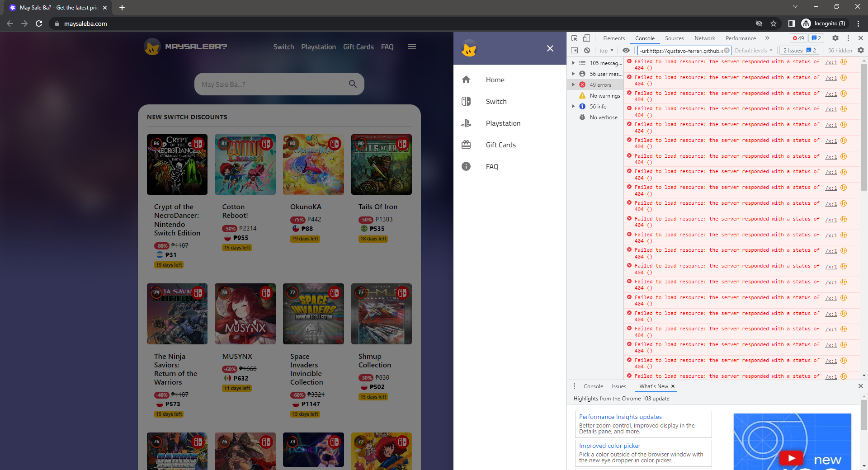
Task: Open the Incognito profile indicator
Action: point(824,23)
